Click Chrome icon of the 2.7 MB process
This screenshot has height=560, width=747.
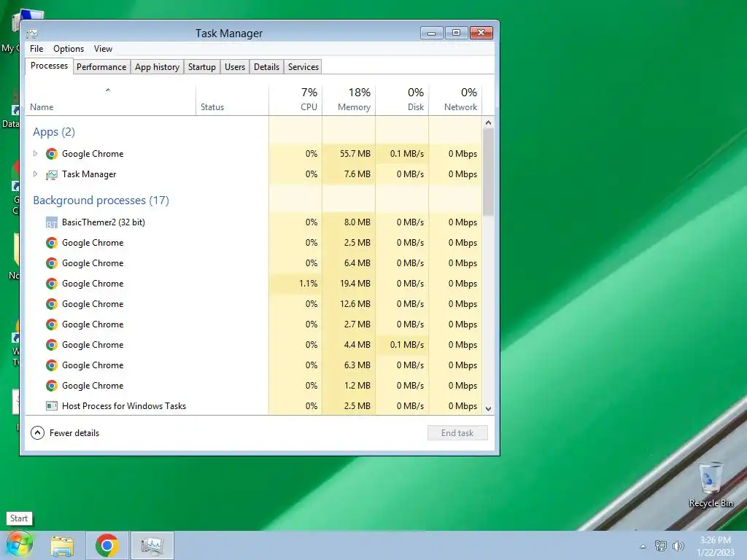pos(52,324)
